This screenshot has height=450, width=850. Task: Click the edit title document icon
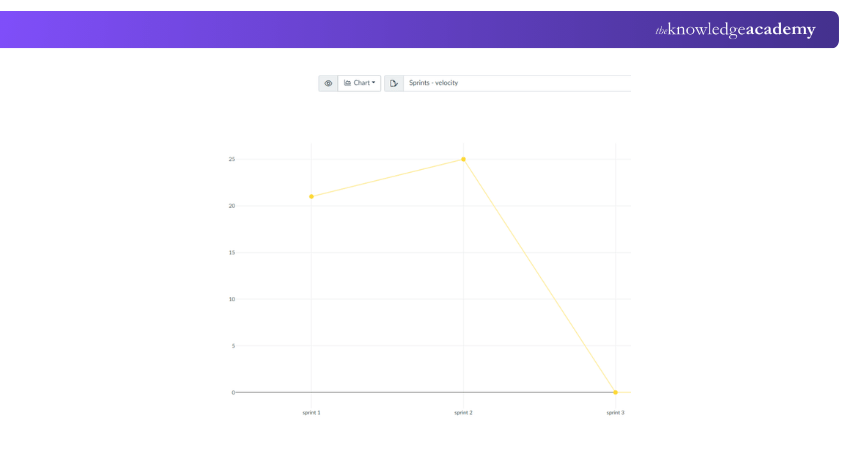click(394, 83)
